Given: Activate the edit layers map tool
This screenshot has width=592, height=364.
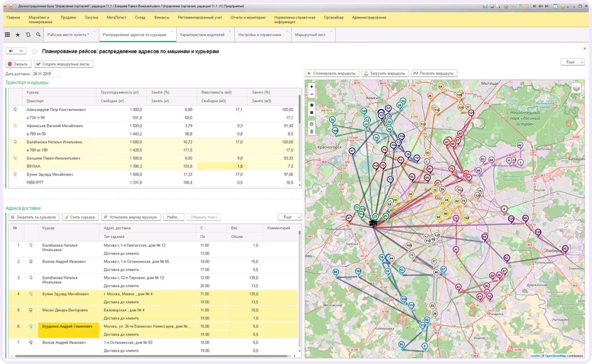Looking at the screenshot, I should (x=311, y=124).
